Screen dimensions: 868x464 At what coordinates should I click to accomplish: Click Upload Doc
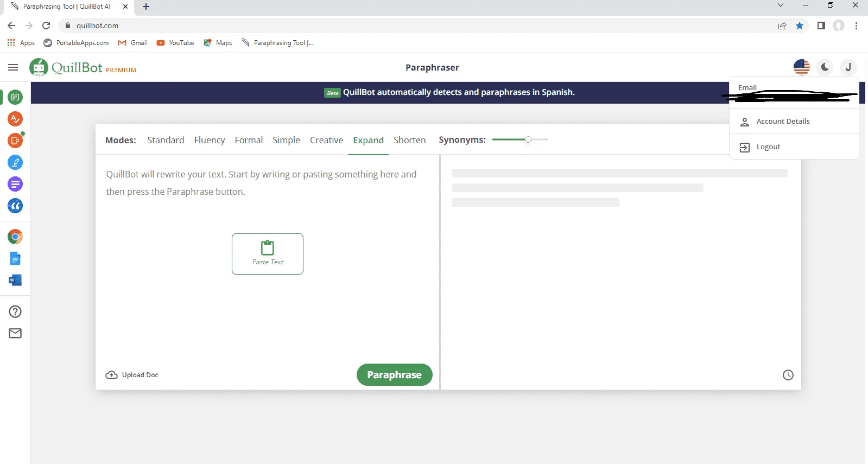click(x=132, y=375)
